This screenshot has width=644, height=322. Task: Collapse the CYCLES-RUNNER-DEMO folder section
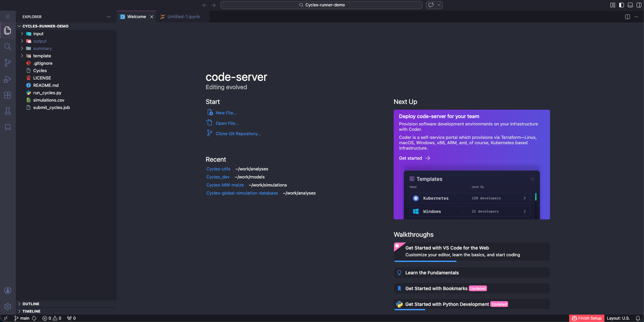click(x=66, y=26)
